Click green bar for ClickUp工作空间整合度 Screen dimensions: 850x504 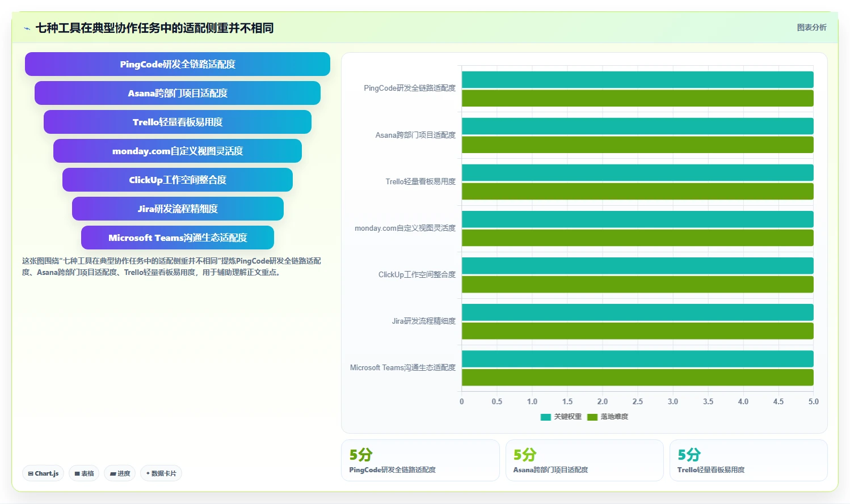coord(638,284)
